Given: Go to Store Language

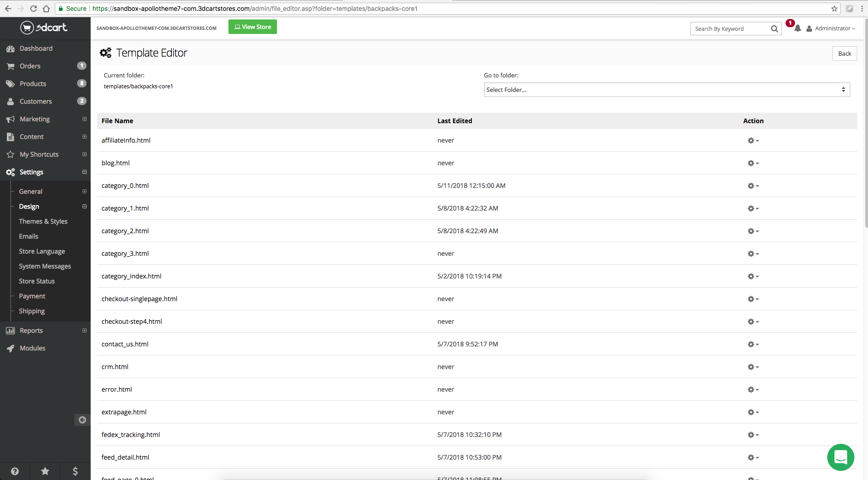Looking at the screenshot, I should pyautogui.click(x=42, y=251).
